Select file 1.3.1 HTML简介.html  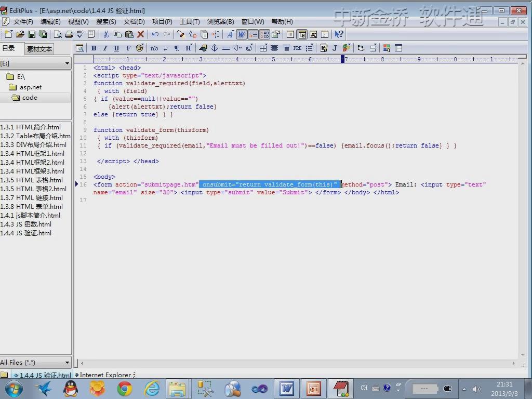(31, 127)
